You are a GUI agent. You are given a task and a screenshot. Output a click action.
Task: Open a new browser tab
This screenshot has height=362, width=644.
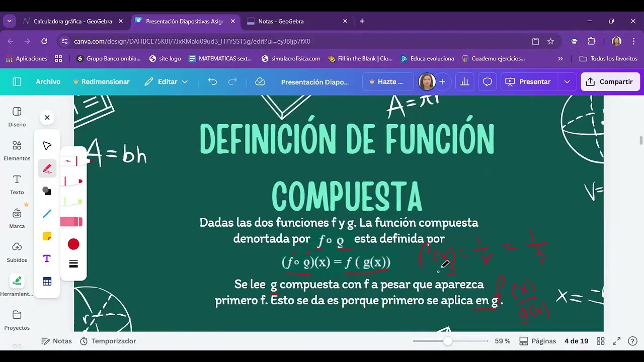click(362, 21)
